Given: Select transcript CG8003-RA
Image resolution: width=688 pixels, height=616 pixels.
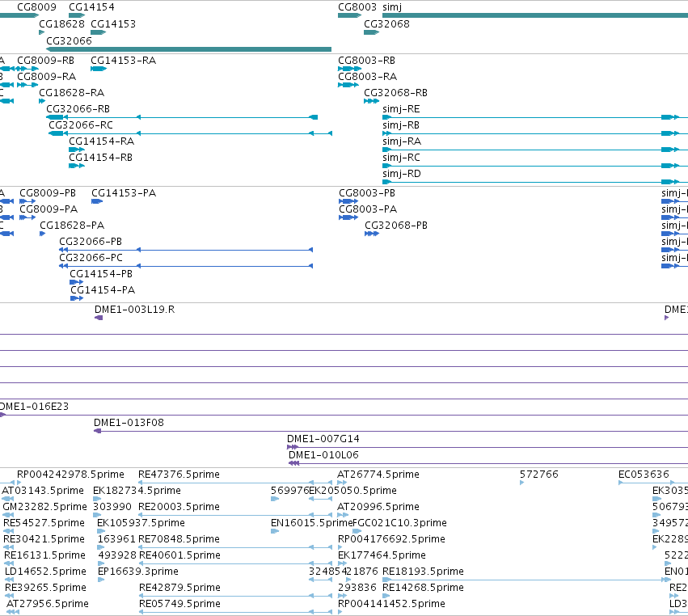Looking at the screenshot, I should tap(367, 76).
